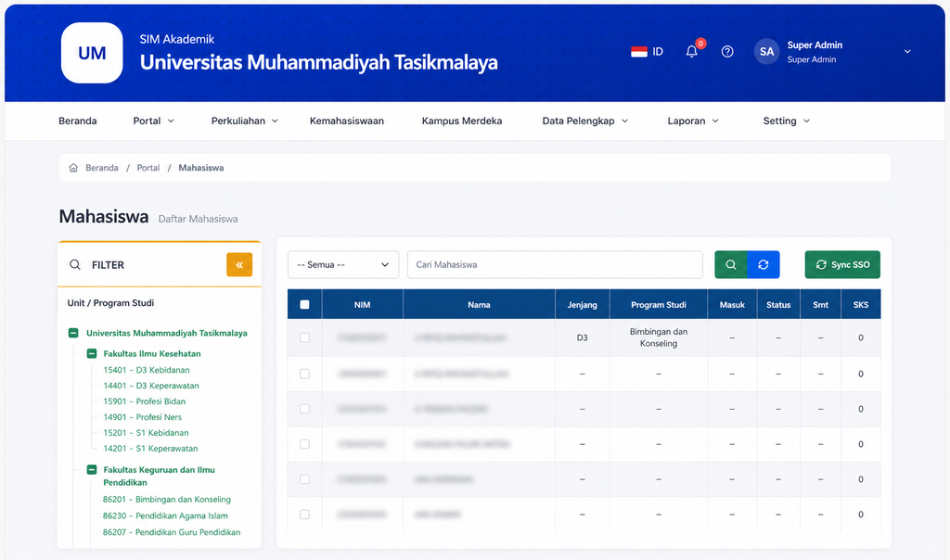Select 86230 - Pendidikan Agama Islam program
The width and height of the screenshot is (950, 560).
pyautogui.click(x=165, y=515)
